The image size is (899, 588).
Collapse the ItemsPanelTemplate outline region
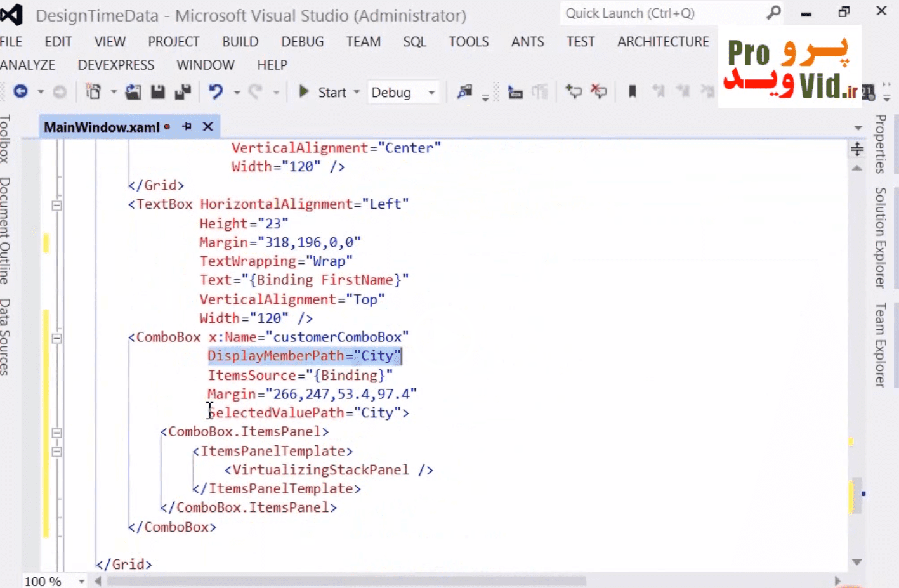(56, 452)
